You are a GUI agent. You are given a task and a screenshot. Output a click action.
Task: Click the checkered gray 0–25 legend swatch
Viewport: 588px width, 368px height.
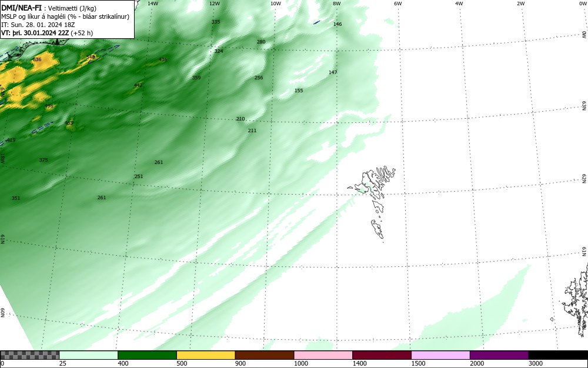pos(29,355)
